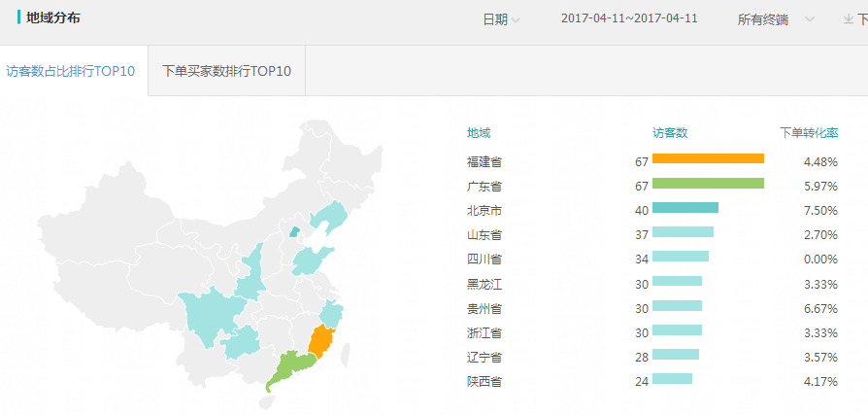Click the visitor bar for 陕西省

672,378
